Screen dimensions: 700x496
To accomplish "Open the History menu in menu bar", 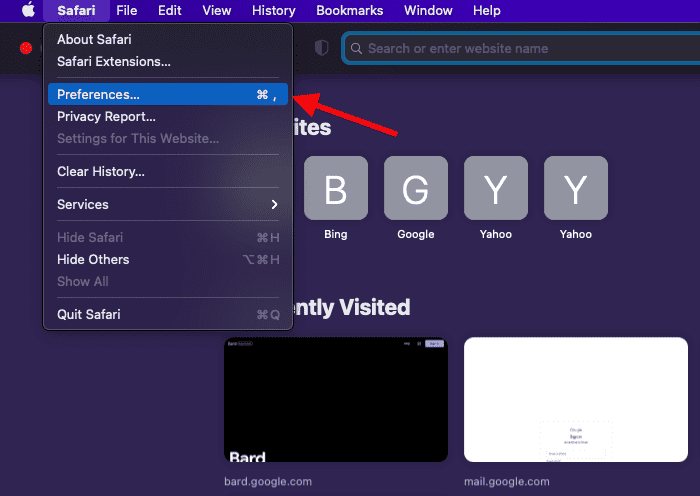I will [272, 11].
